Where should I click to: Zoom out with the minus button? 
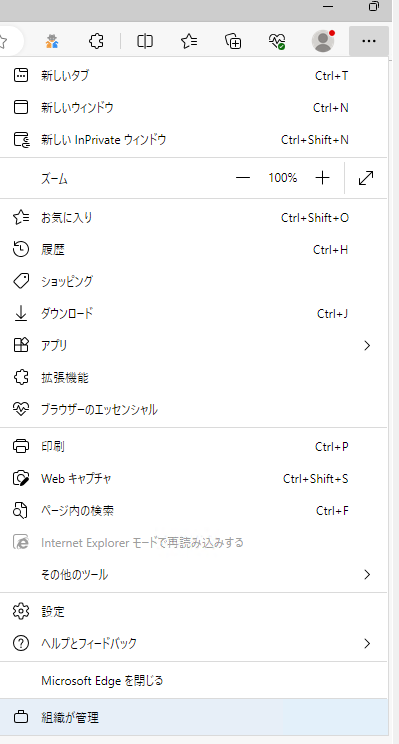pyautogui.click(x=243, y=178)
